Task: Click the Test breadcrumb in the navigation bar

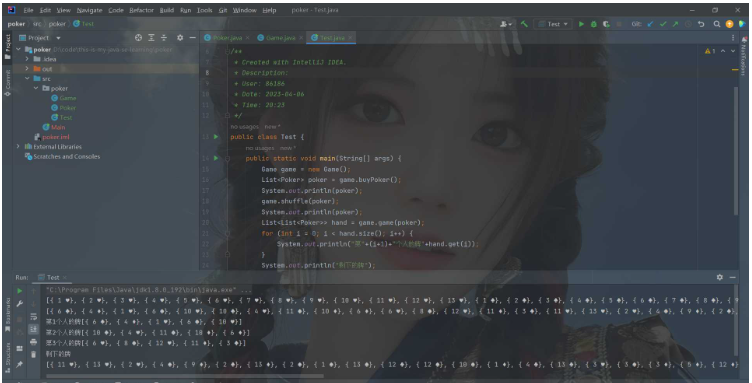Action: coord(83,24)
